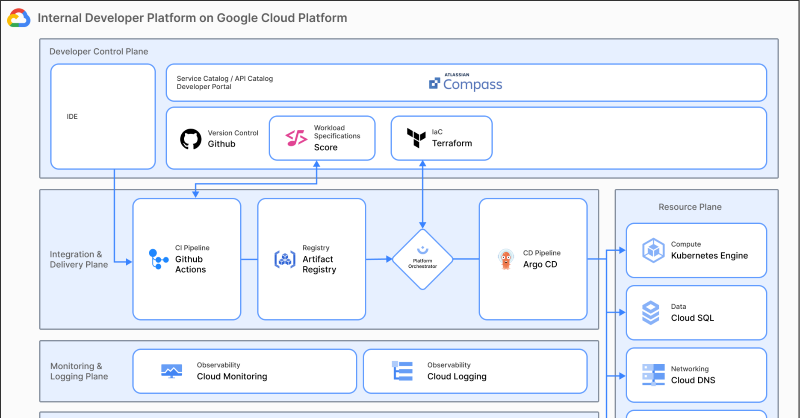The height and width of the screenshot is (418, 800).
Task: Click the Cloud DNS server icon
Action: pos(653,375)
